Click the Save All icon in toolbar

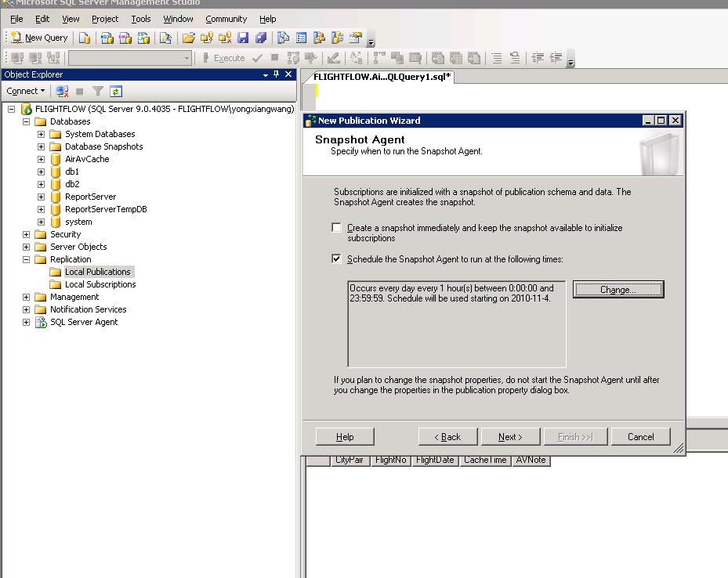pyautogui.click(x=261, y=38)
